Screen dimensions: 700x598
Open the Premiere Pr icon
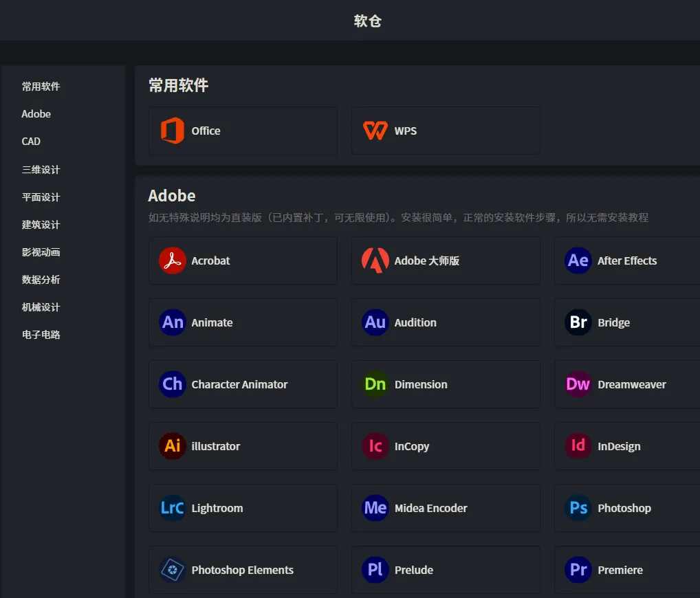[x=578, y=570]
